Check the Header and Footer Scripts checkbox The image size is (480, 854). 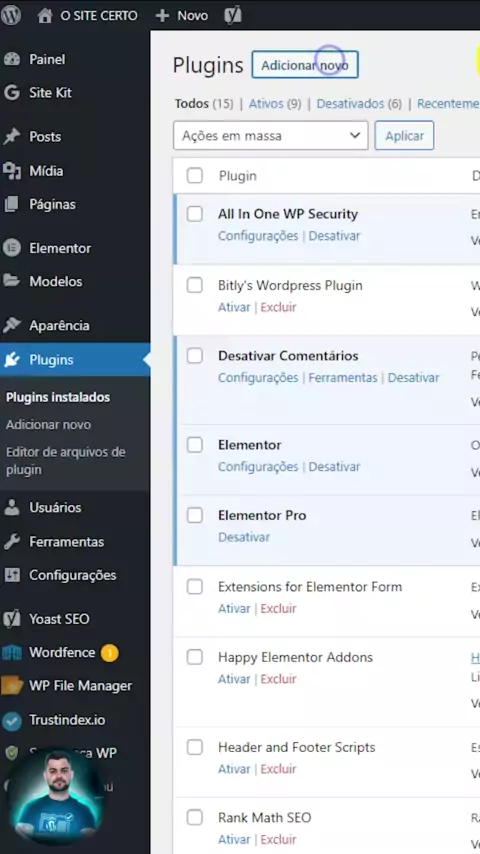click(195, 748)
